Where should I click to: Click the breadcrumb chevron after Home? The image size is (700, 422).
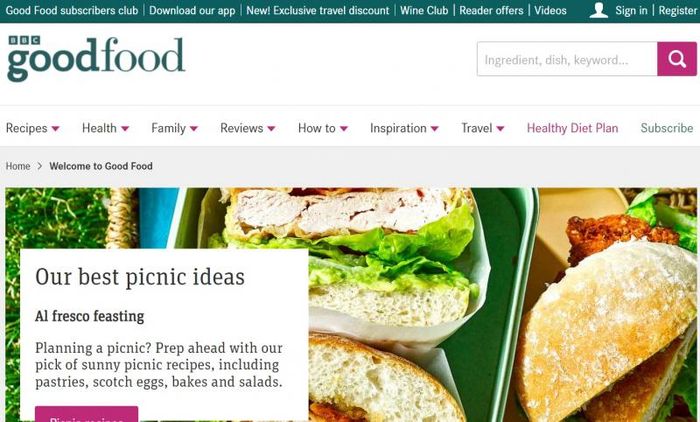40,166
